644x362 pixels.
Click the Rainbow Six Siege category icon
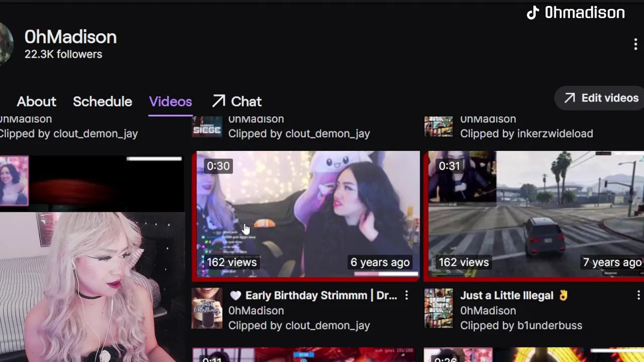pyautogui.click(x=207, y=126)
